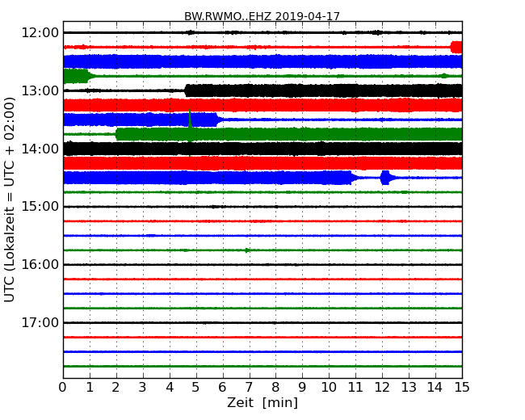
Task: Click the thick red 13:15 trace
Action: [262, 105]
